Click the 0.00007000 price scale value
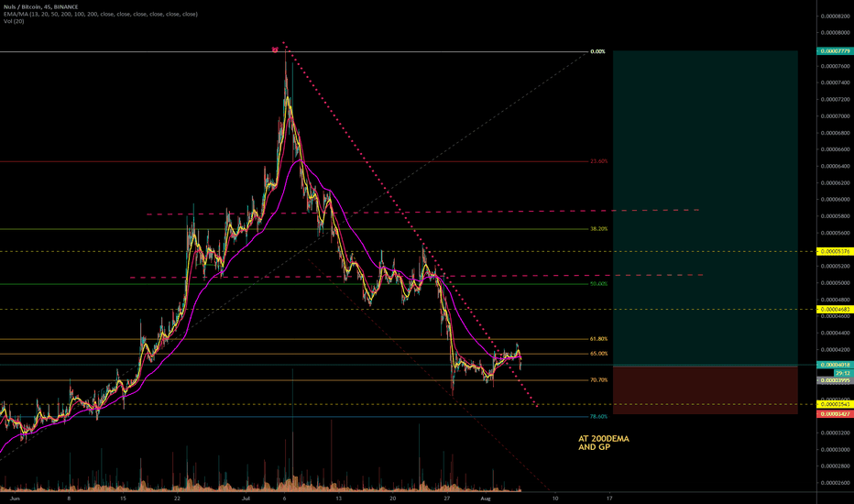Viewport: 854px width, 504px height. (x=836, y=116)
